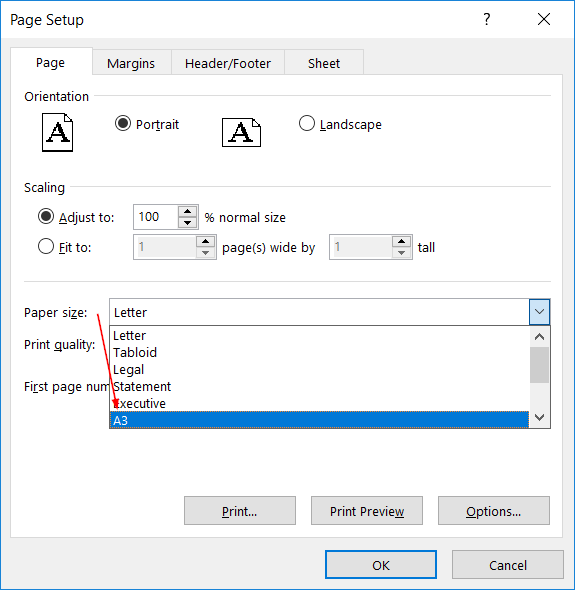Click the landscape page orientation icon
The width and height of the screenshot is (575, 590).
(x=241, y=132)
